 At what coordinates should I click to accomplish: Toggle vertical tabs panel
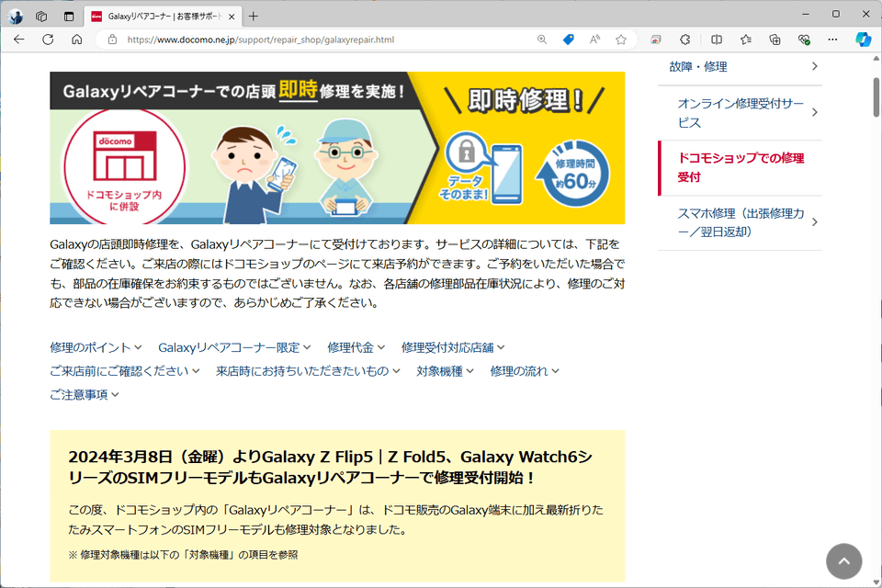click(x=69, y=17)
